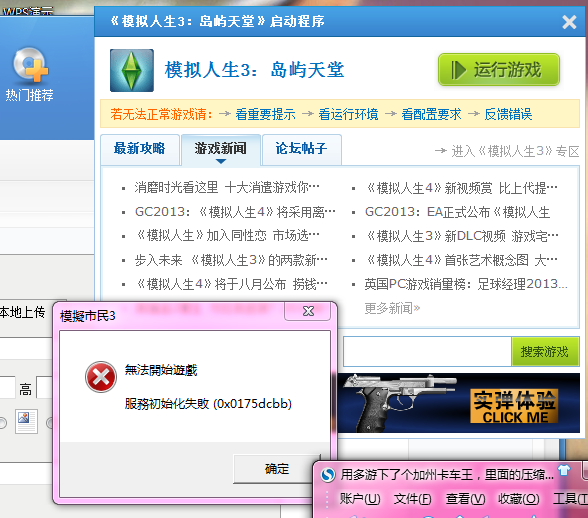This screenshot has width=588, height=518.
Task: Click the Sogou browser logo icon
Action: coord(328,475)
